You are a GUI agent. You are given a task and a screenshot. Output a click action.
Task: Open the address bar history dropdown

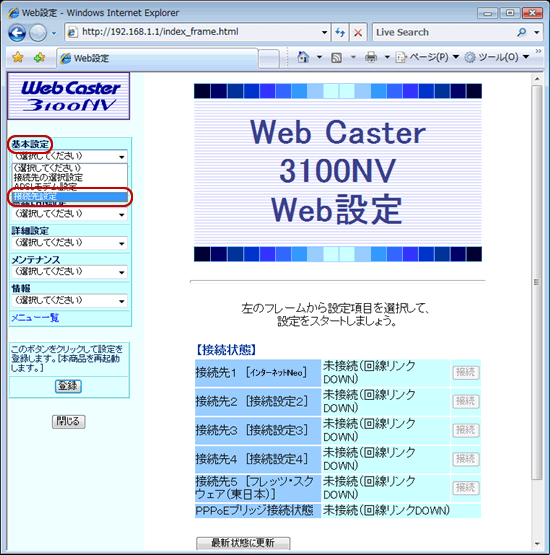pyautogui.click(x=325, y=32)
